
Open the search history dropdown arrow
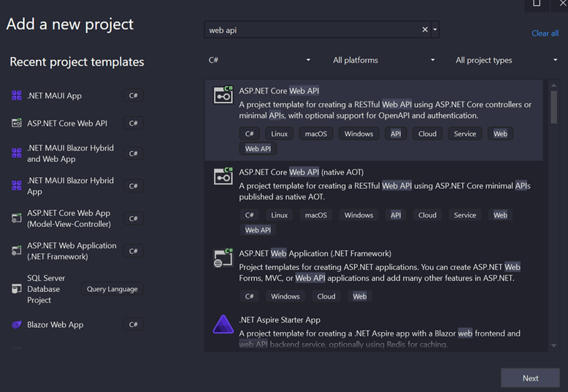pos(435,30)
